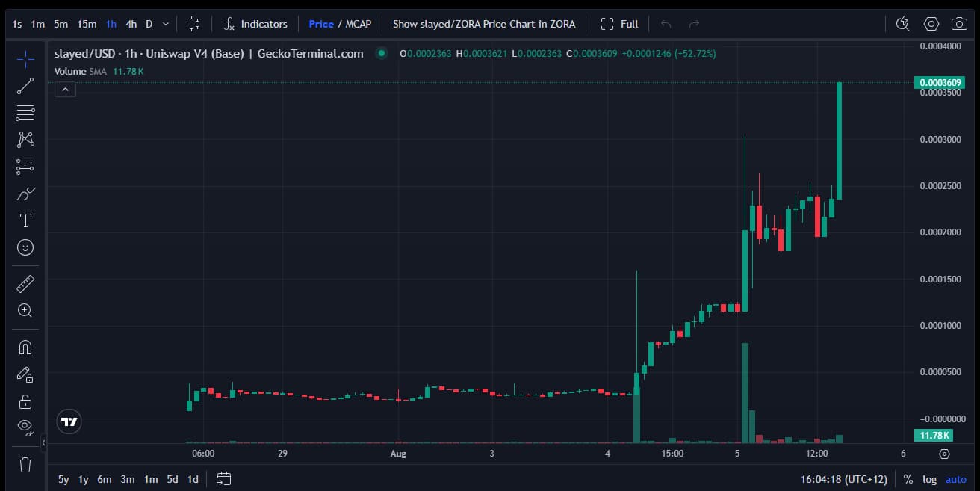Expand the time interval dropdown arrow
Viewport: 980px width, 491px height.
click(x=165, y=24)
